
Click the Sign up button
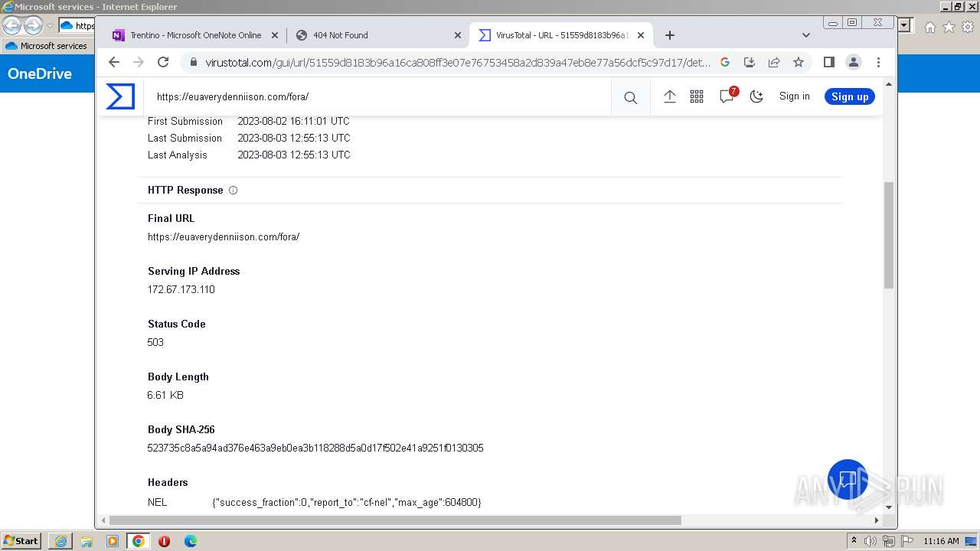pyautogui.click(x=850, y=96)
